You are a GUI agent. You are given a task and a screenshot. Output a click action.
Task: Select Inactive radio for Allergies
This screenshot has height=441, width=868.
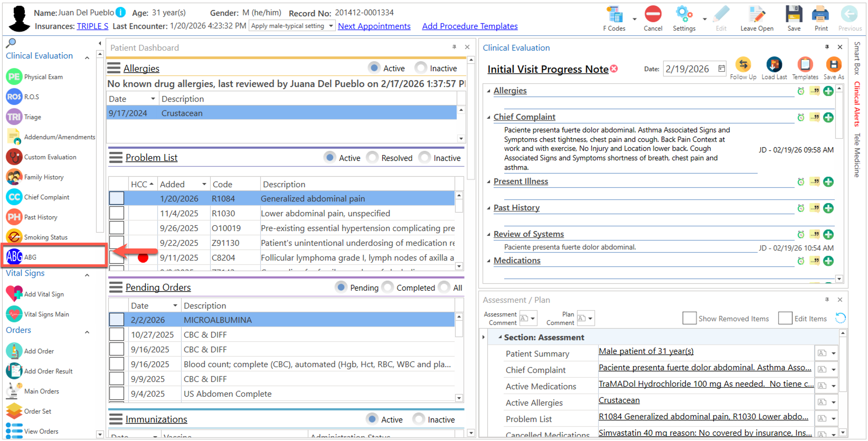421,68
